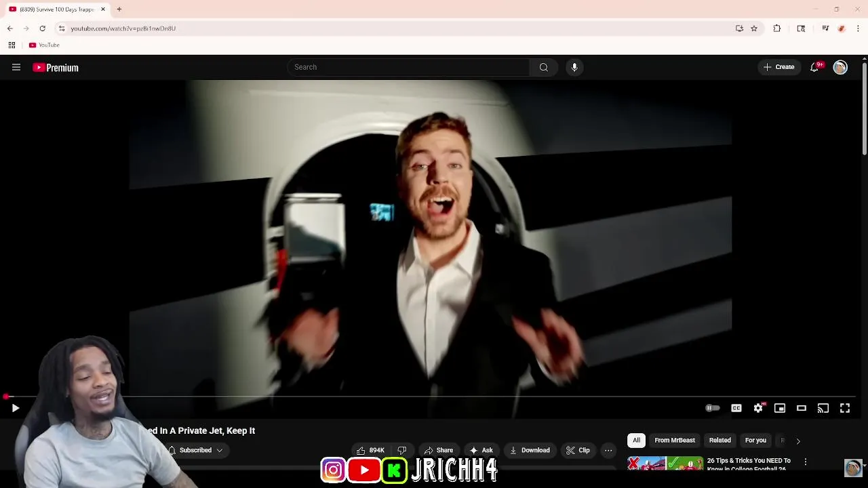Toggle the autoplay switch in the player
The image size is (868, 488).
click(x=713, y=408)
